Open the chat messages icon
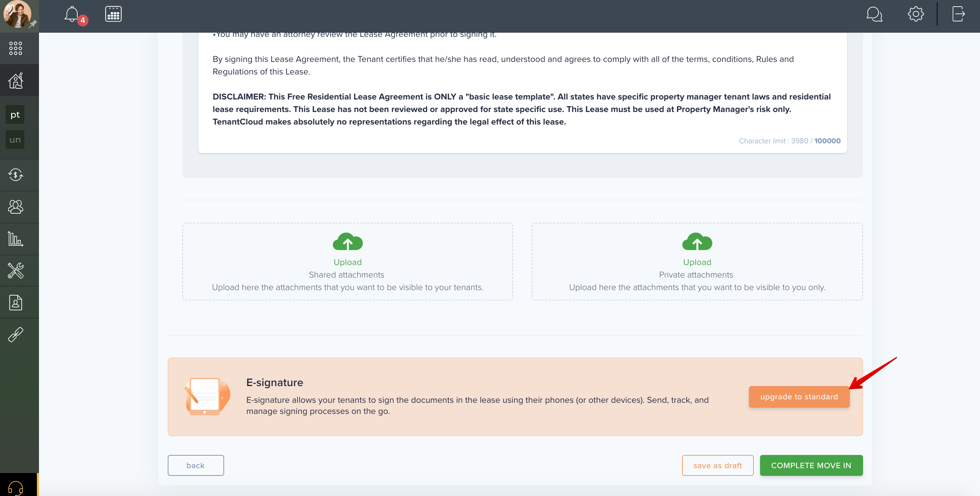Image resolution: width=980 pixels, height=496 pixels. pos(874,14)
